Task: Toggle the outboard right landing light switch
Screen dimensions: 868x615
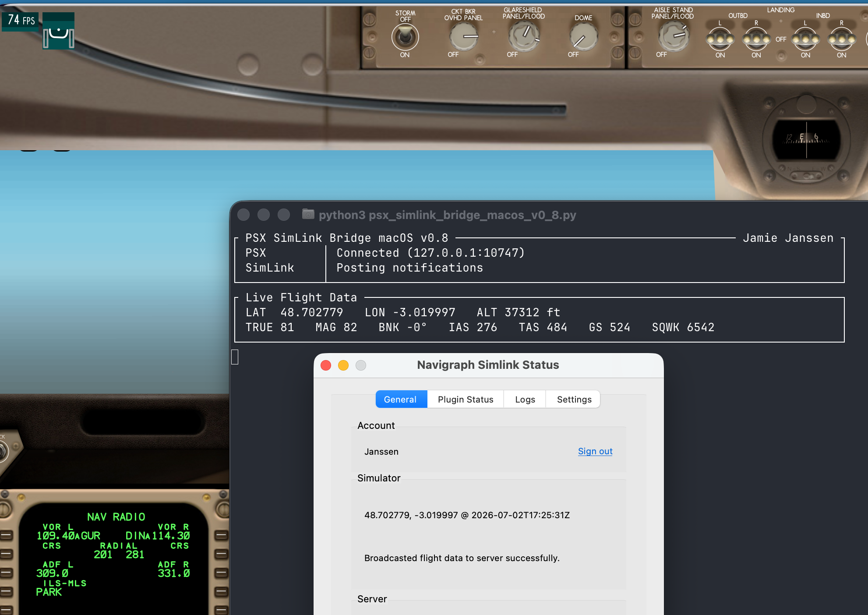Action: [756, 40]
